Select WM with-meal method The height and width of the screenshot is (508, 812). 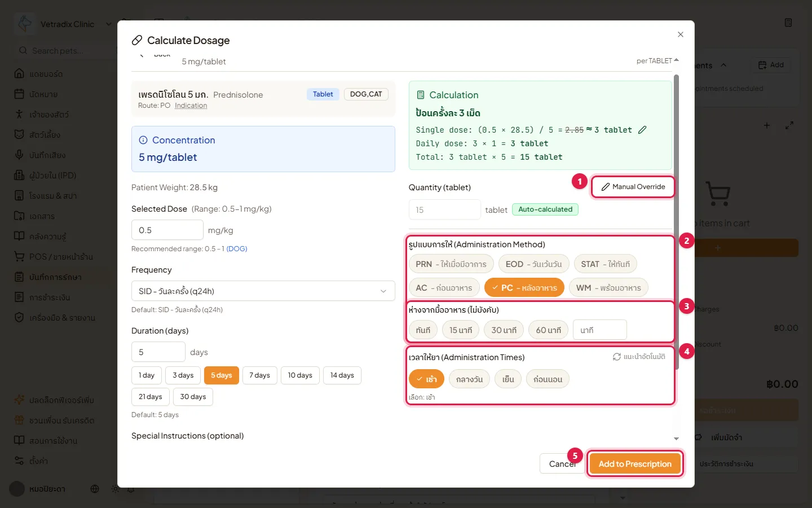pos(608,288)
